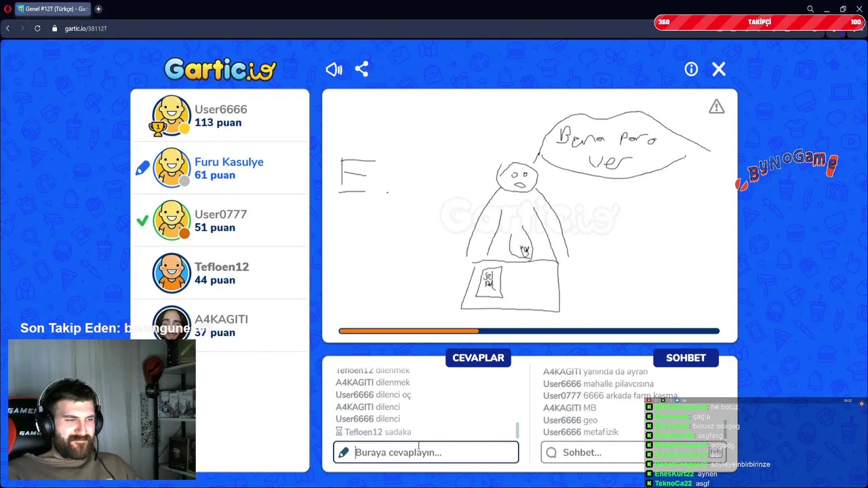Click 'User6666 metafizik' chat message
This screenshot has width=868, height=488.
click(580, 432)
